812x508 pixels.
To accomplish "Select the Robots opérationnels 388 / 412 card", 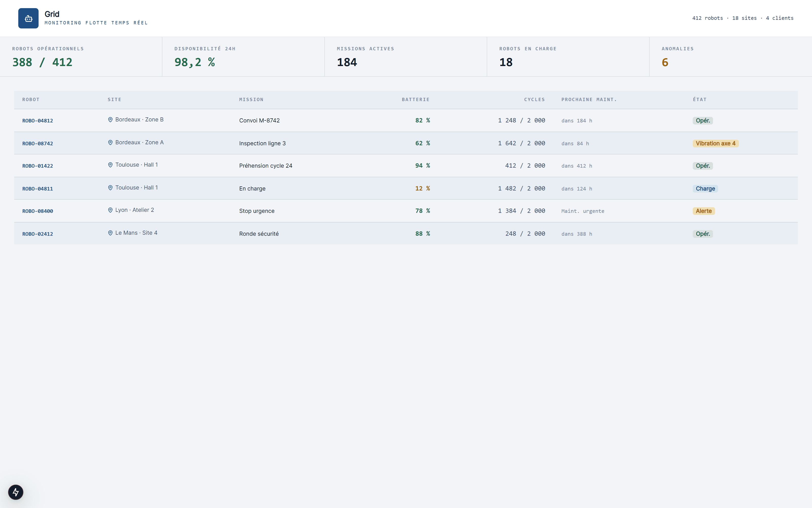I will [81, 57].
